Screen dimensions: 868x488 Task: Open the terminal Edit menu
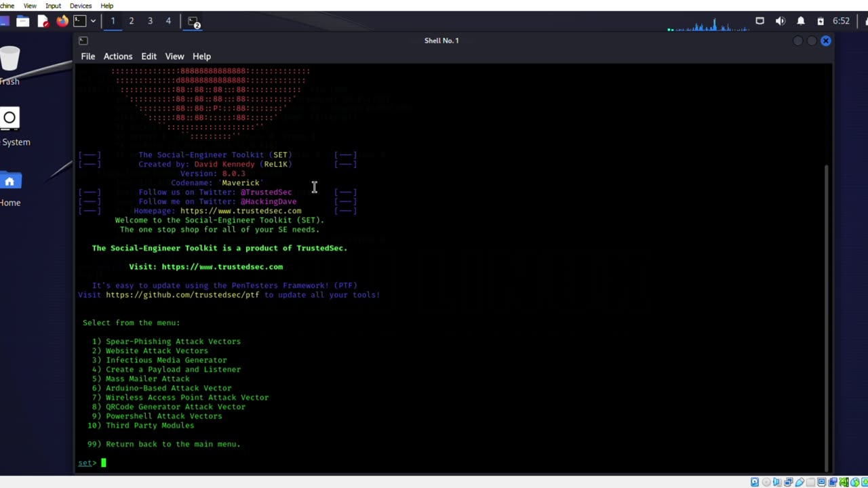click(149, 56)
